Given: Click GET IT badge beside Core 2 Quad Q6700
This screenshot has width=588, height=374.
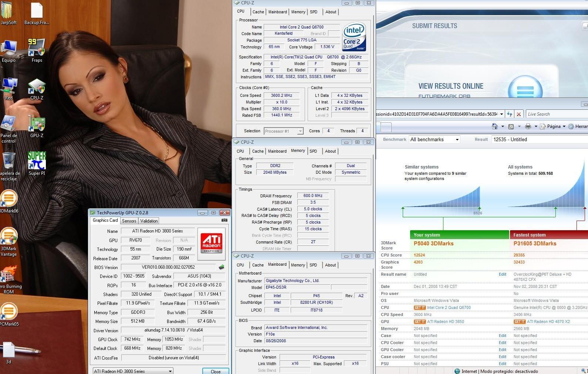Looking at the screenshot, I should (x=420, y=307).
